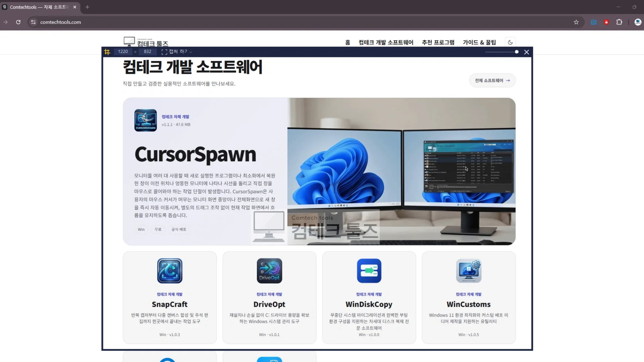Open the DriveOpt title link
Viewport: 644px width, 362px height.
(269, 304)
